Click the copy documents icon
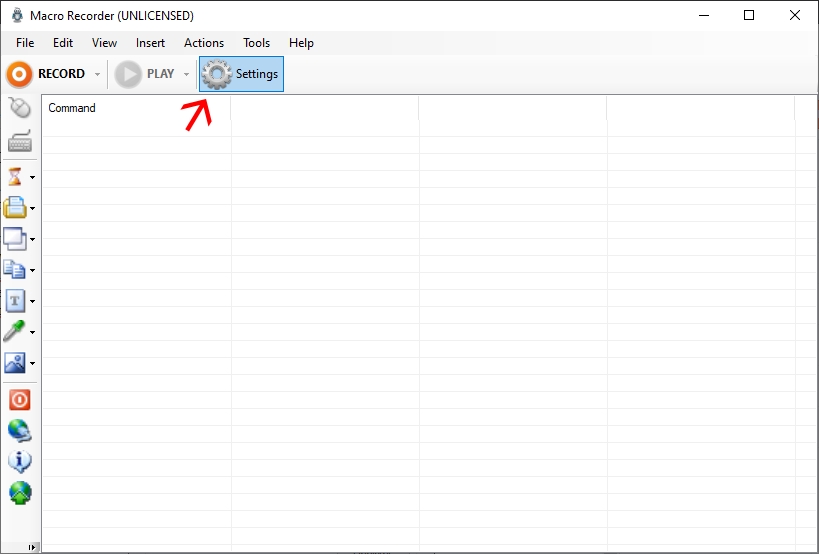 [15, 269]
